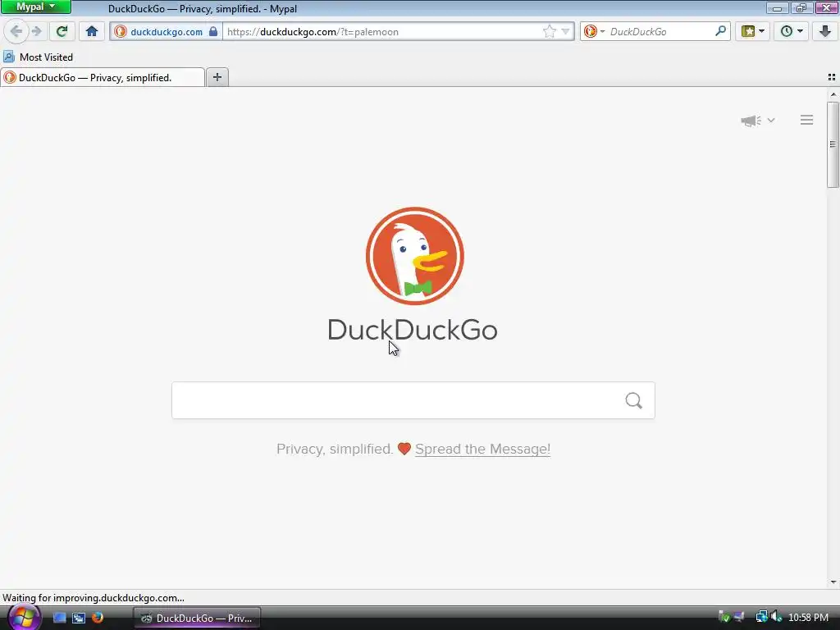Go back with the Back arrow button
840x630 pixels.
tap(16, 31)
